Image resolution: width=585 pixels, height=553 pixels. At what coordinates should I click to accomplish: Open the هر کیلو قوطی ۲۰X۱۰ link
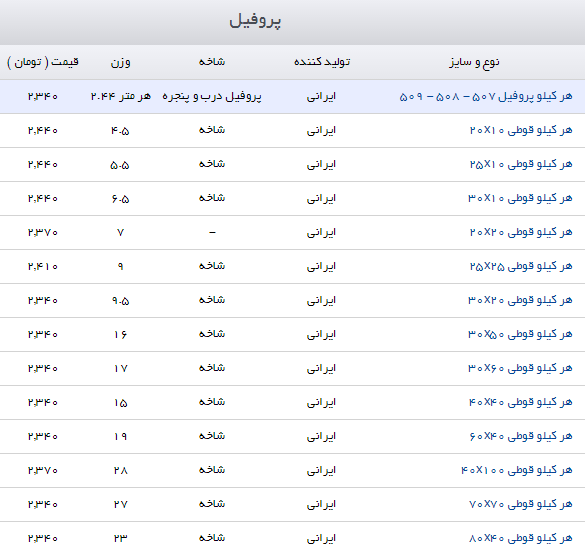click(x=521, y=130)
